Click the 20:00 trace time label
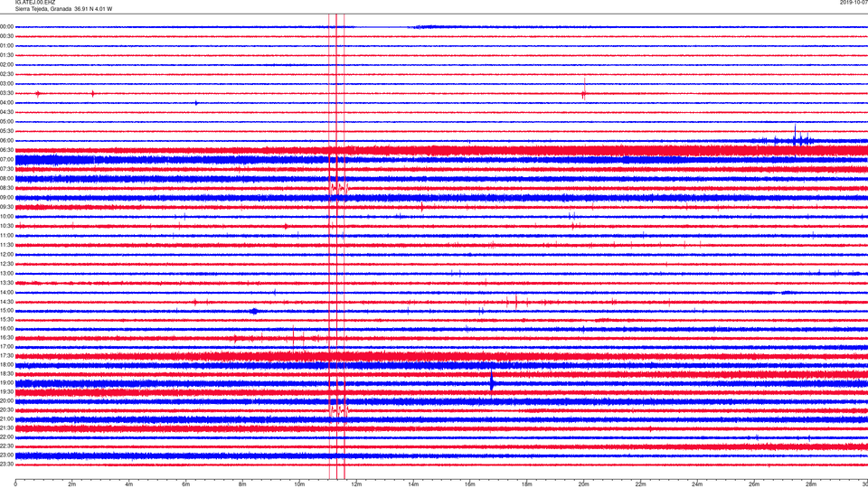The image size is (868, 488). (x=6, y=401)
